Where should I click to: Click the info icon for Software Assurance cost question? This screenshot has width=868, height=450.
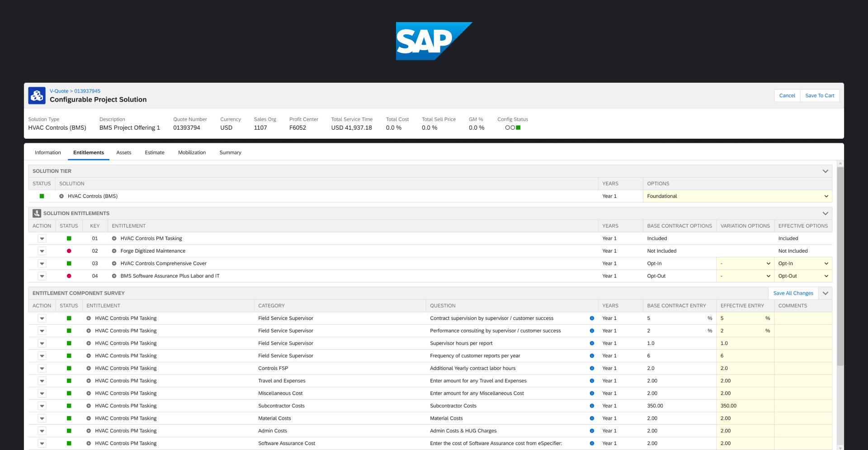592,443
